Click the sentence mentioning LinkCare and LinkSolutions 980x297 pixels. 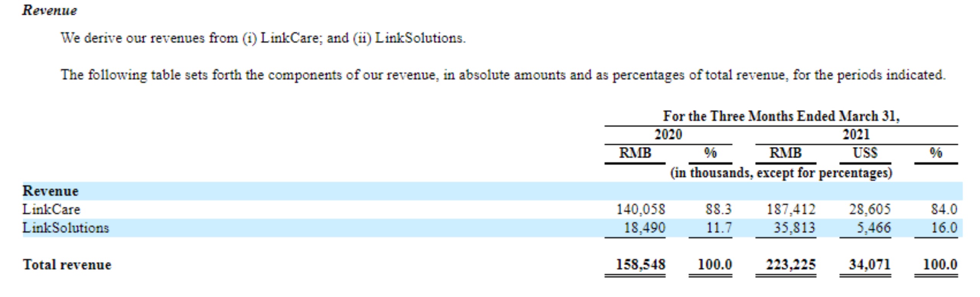263,38
